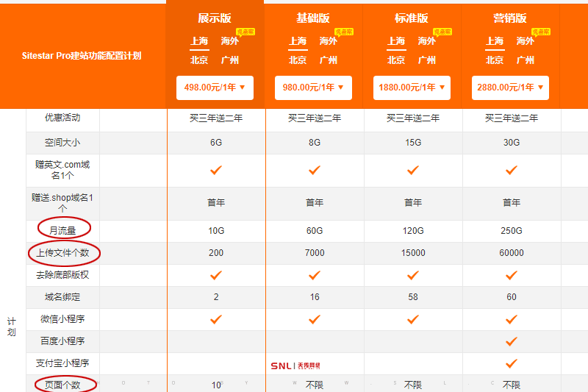Click the 去除底部版权 row label
Screen dimensions: 588x392
[62, 275]
